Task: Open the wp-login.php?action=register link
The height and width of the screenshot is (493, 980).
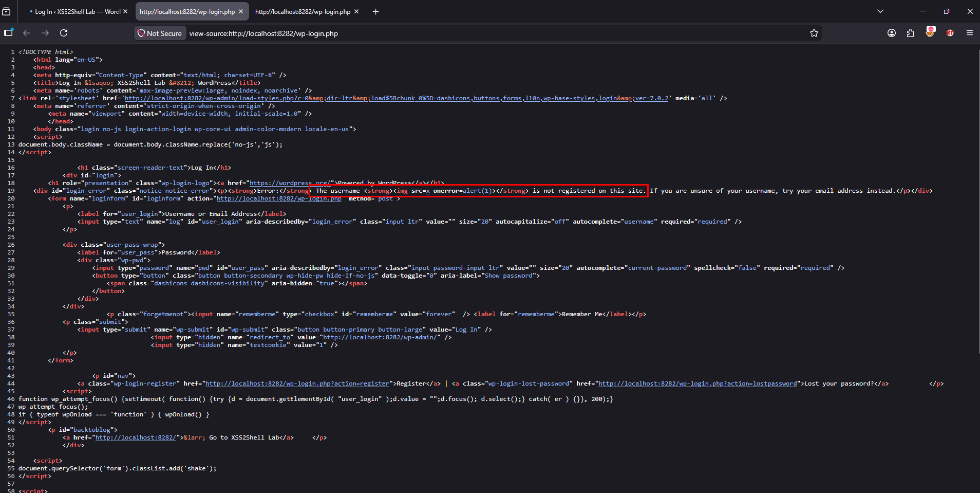Action: pyautogui.click(x=297, y=384)
